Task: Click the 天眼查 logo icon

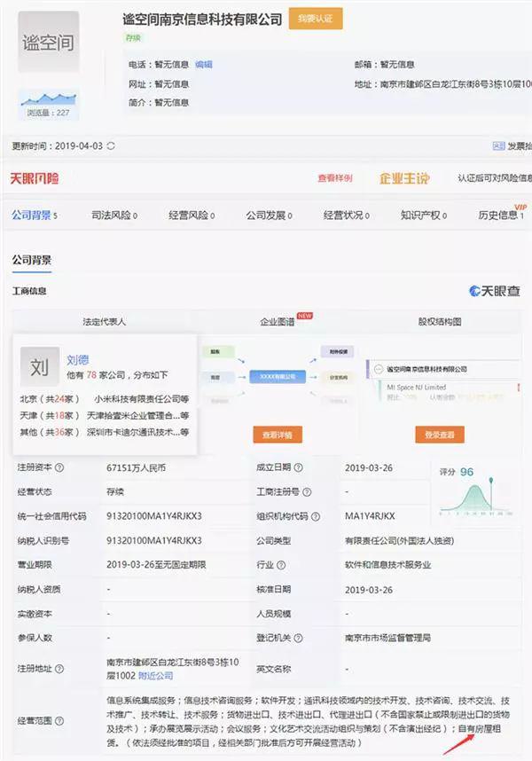Action: pos(494,291)
